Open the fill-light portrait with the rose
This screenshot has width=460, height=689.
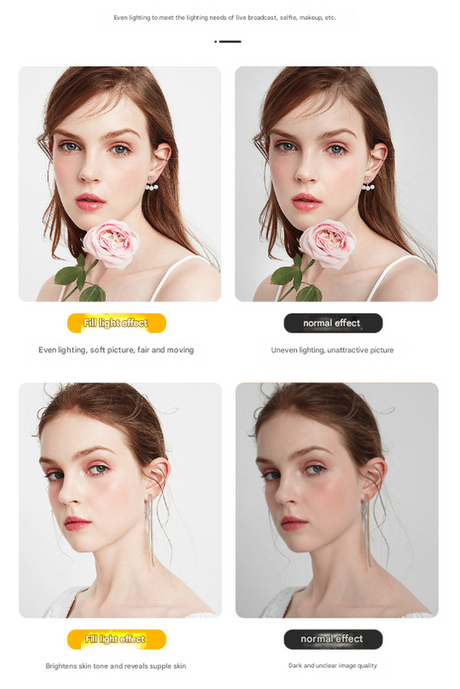pyautogui.click(x=120, y=184)
